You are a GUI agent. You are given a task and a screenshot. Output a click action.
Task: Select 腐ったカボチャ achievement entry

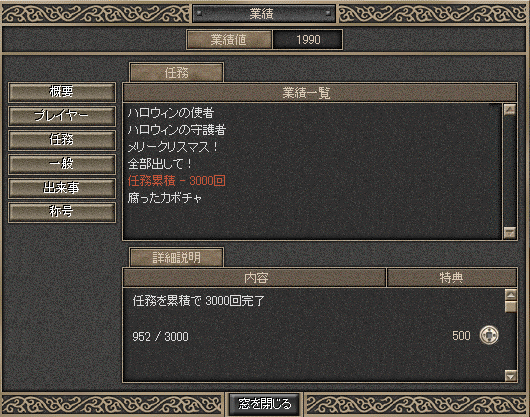(x=165, y=198)
